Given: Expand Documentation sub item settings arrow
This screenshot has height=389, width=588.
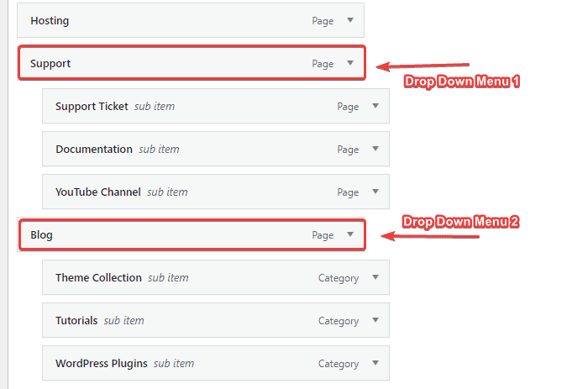Looking at the screenshot, I should [x=375, y=150].
